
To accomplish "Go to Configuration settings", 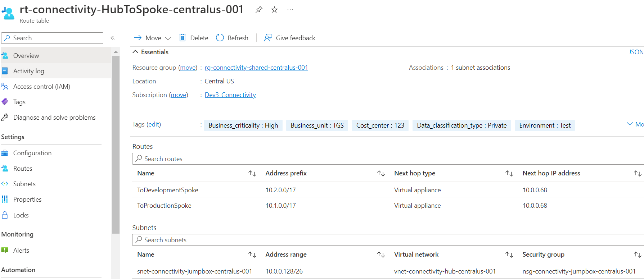I will pos(32,153).
